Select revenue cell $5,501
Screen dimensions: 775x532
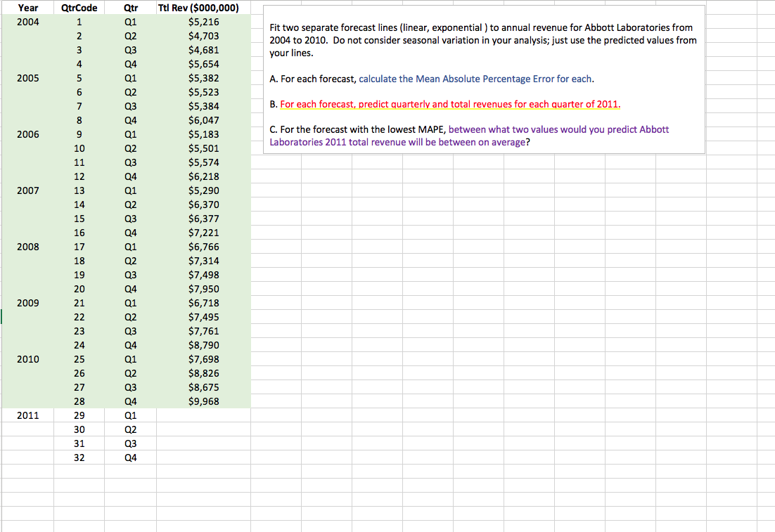[203, 148]
